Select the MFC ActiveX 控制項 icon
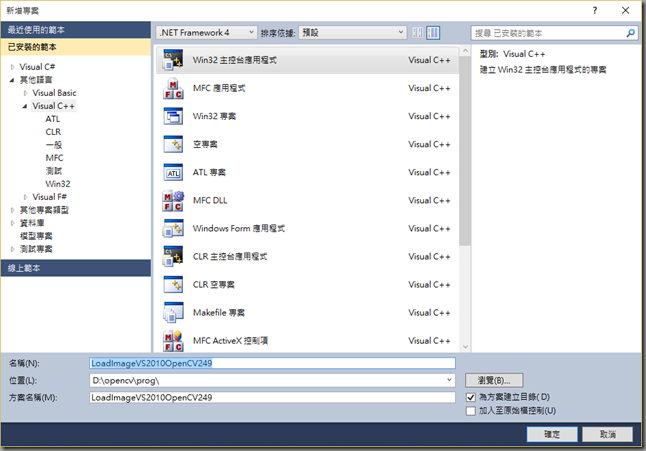Screen dimensions: 646x451 pos(173,341)
